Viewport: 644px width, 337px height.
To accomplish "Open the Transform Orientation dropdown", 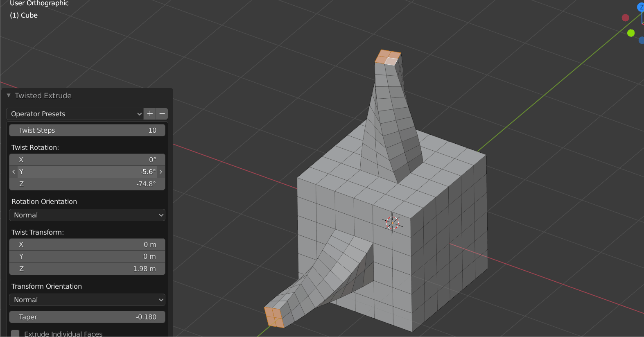I will [x=87, y=300].
